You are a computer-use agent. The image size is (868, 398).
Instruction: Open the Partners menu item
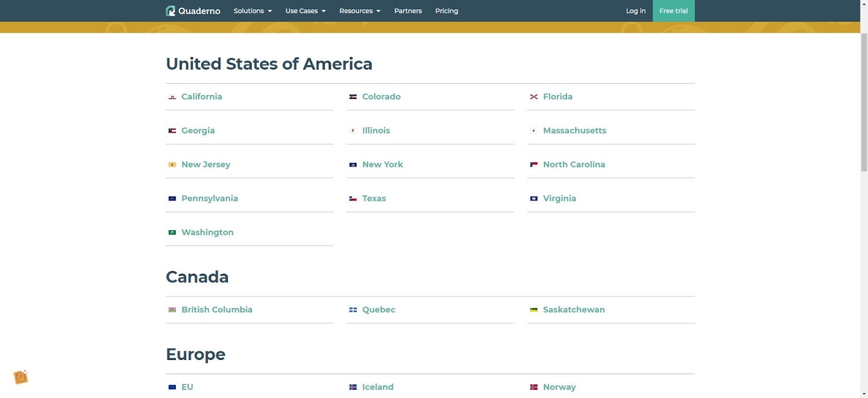tap(408, 11)
